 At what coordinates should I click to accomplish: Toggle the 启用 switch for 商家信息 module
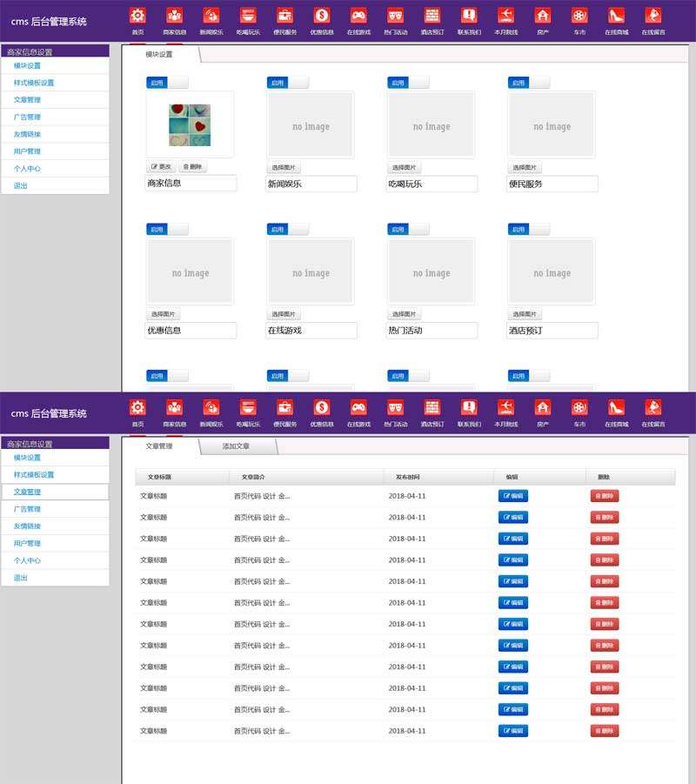tap(167, 83)
